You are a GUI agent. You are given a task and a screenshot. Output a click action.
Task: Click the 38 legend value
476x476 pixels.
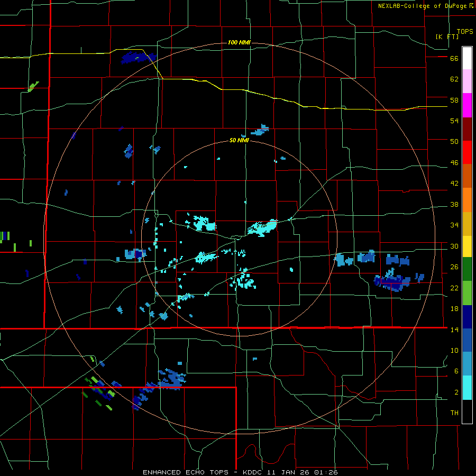pyautogui.click(x=454, y=204)
